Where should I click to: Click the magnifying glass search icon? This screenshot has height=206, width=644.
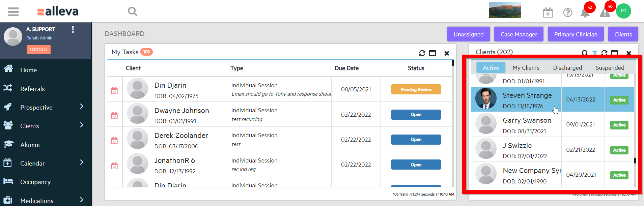[x=132, y=11]
